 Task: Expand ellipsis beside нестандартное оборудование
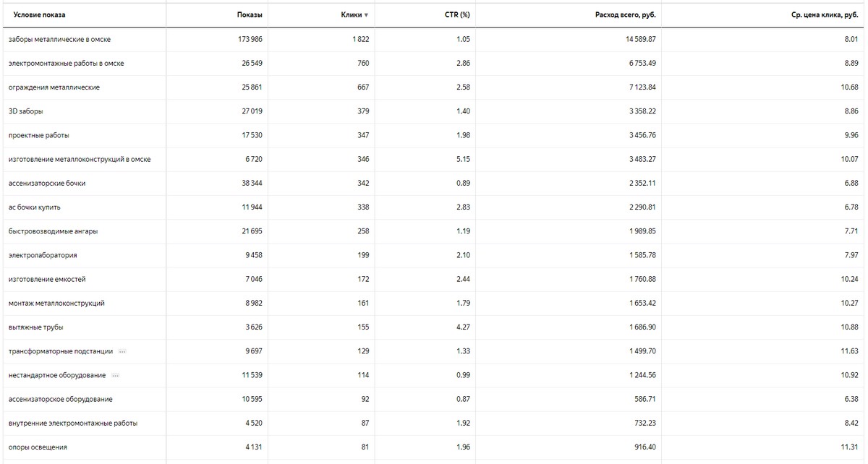click(x=116, y=375)
